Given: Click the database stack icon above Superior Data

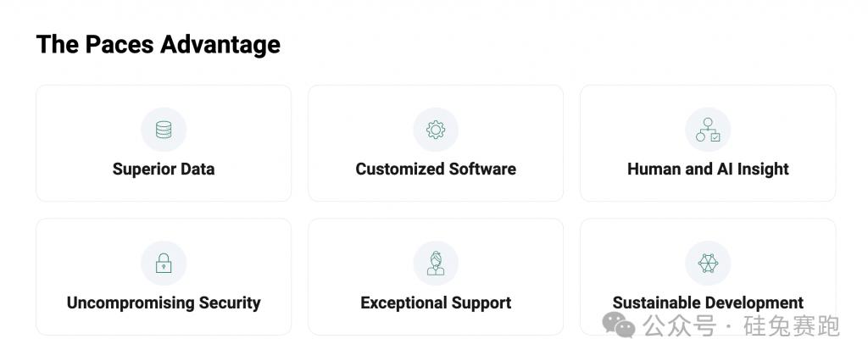Looking at the screenshot, I should pos(164,130).
